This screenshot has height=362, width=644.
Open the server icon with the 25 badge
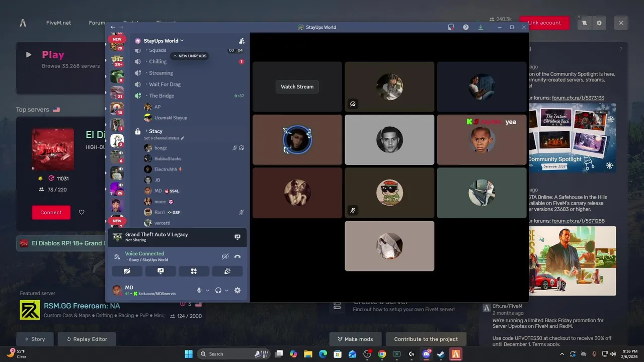tap(117, 189)
